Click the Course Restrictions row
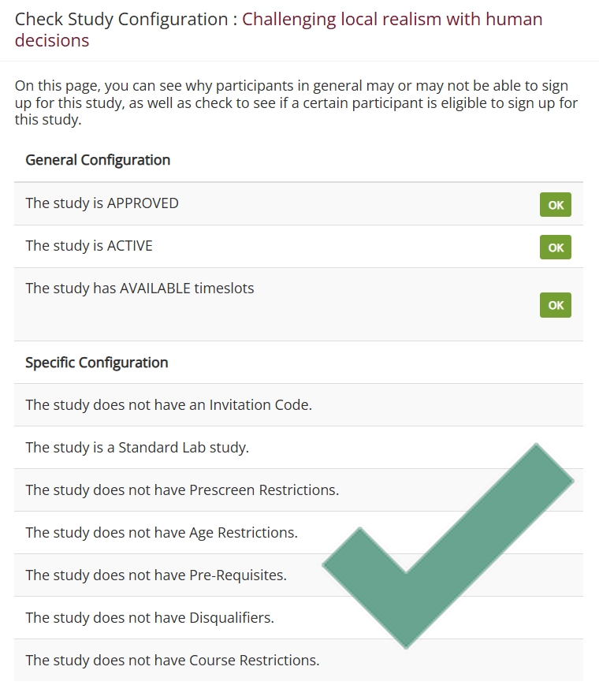Screen dimensions: 599x700 [x=299, y=660]
